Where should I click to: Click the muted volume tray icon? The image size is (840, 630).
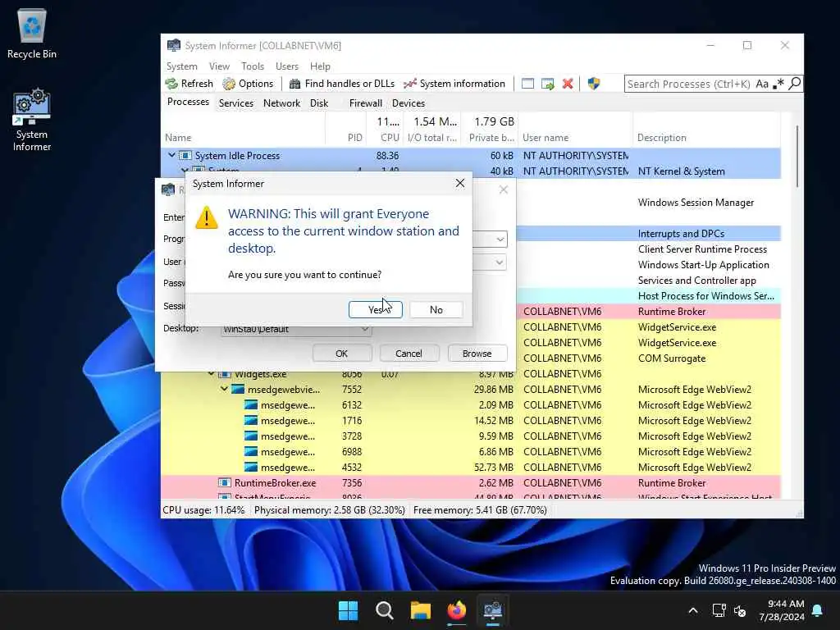(741, 610)
